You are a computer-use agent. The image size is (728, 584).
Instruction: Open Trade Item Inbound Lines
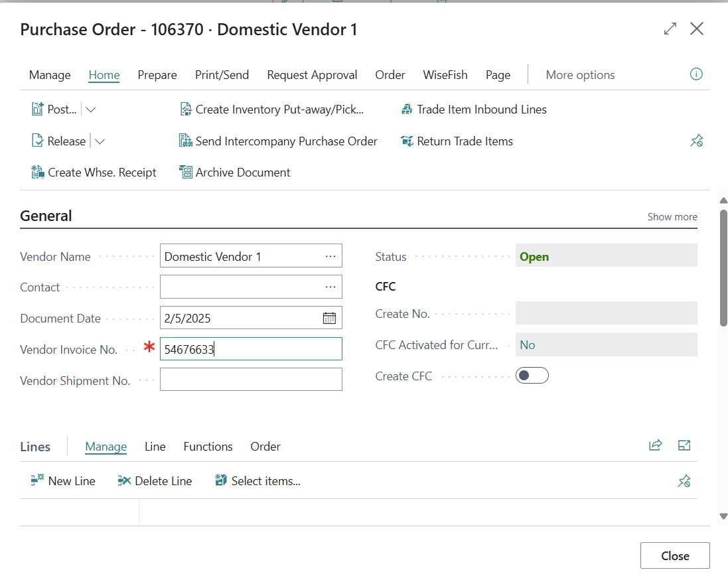[474, 110]
